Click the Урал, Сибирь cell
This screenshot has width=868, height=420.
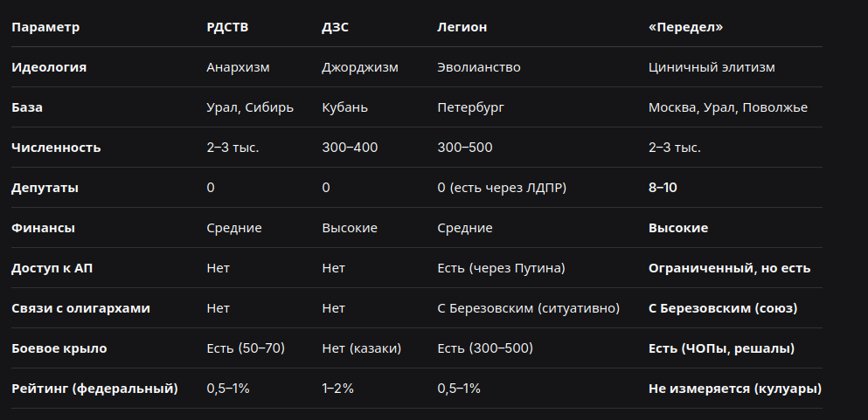coord(250,107)
